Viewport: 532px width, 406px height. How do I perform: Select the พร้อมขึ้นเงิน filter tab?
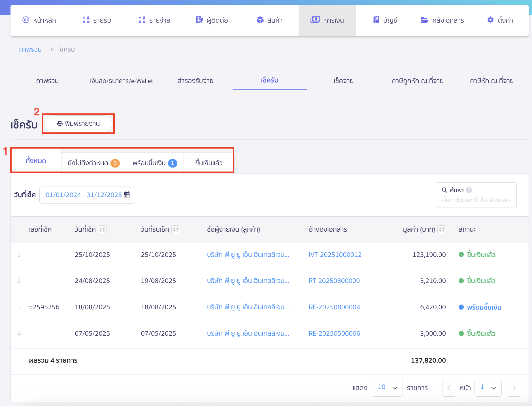[155, 163]
